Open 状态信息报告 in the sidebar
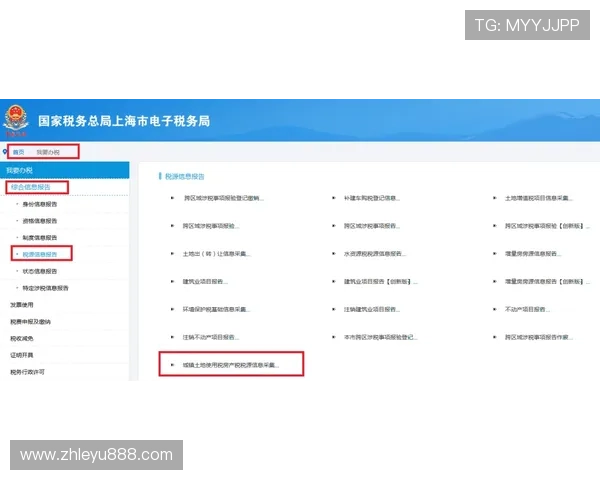The image size is (600, 480). click(x=40, y=271)
